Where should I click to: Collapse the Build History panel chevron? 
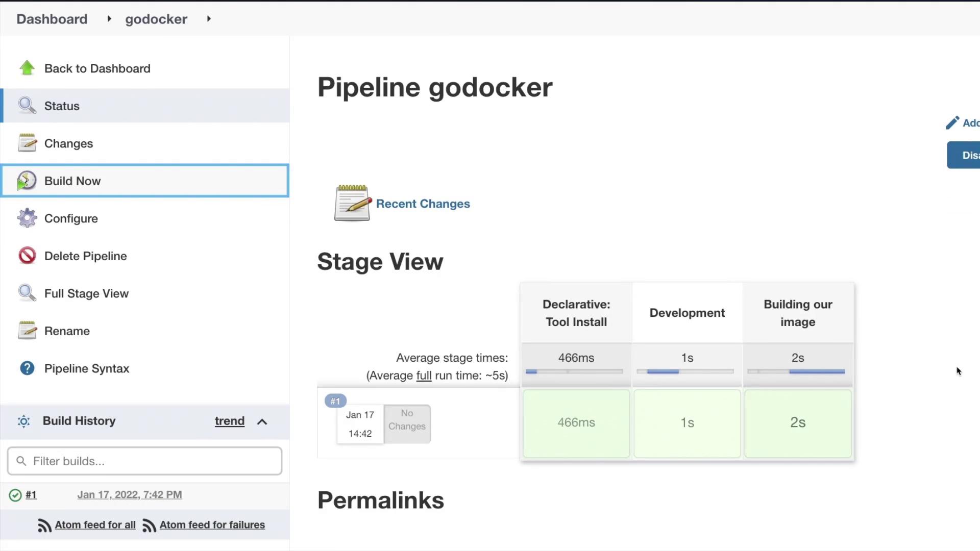pos(262,421)
